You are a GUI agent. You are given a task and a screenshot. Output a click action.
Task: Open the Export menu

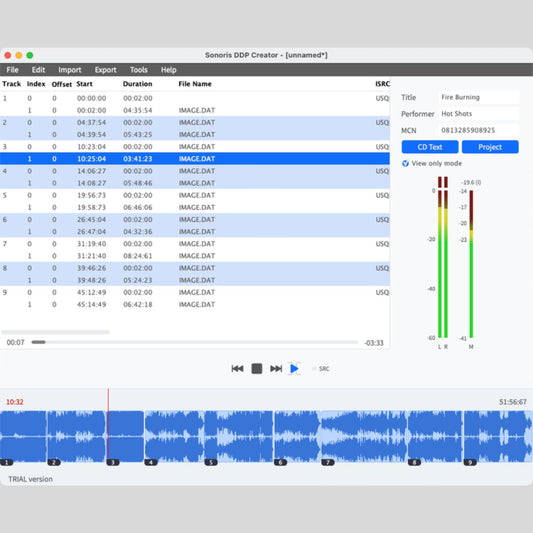[x=105, y=70]
